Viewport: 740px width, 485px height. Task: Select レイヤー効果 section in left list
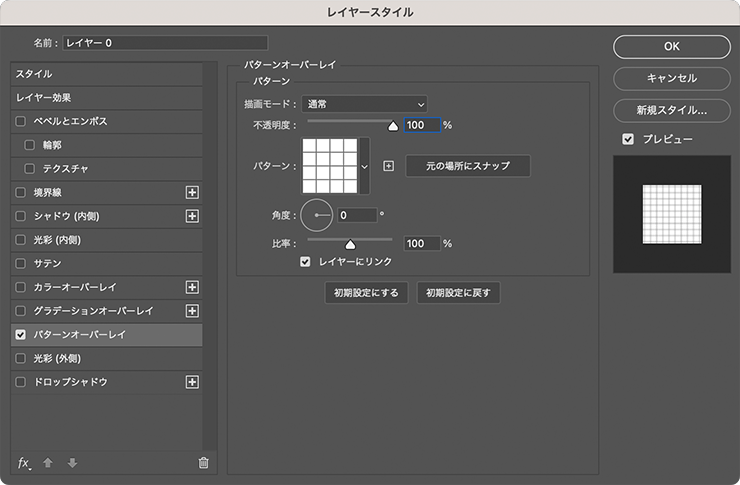107,98
